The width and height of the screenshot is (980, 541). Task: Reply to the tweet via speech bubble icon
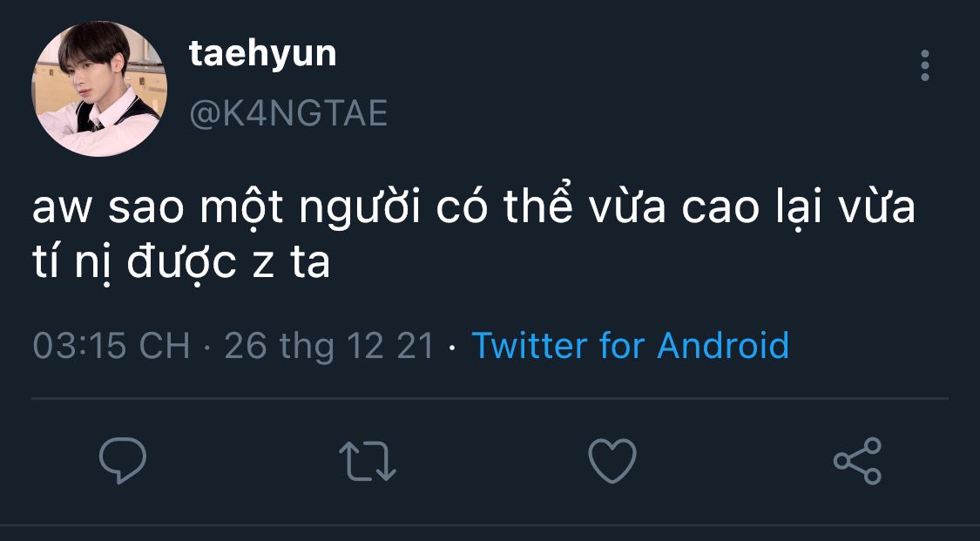point(123,460)
